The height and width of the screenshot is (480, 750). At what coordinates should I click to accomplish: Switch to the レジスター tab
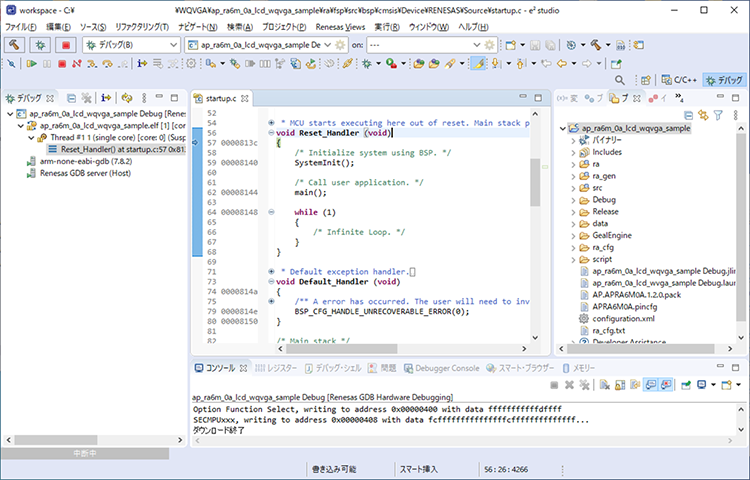point(276,368)
